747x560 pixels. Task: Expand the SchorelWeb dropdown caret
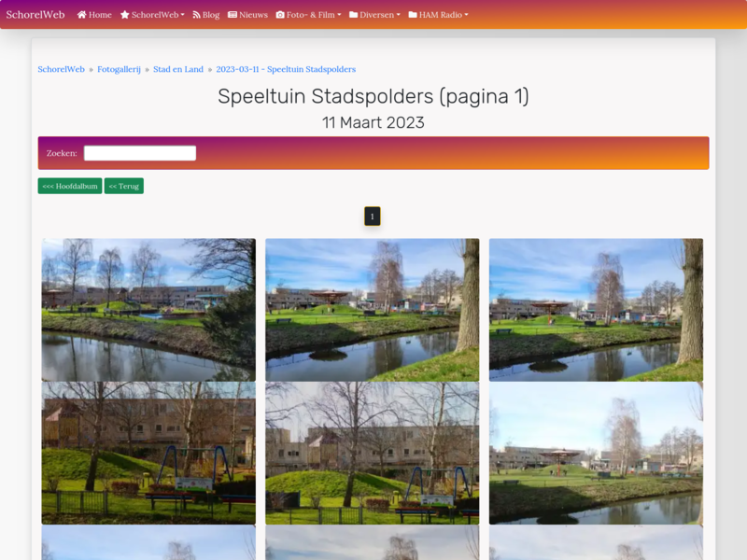[x=182, y=15]
